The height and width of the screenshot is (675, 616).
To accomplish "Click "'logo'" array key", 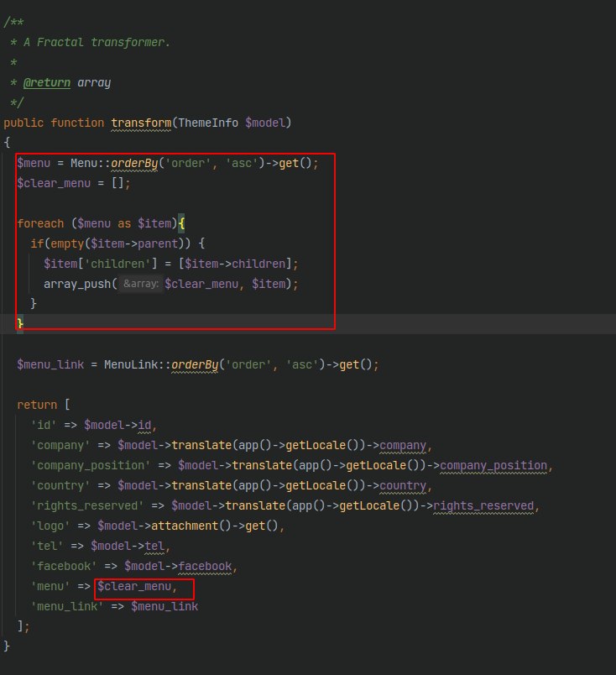I will click(50, 526).
